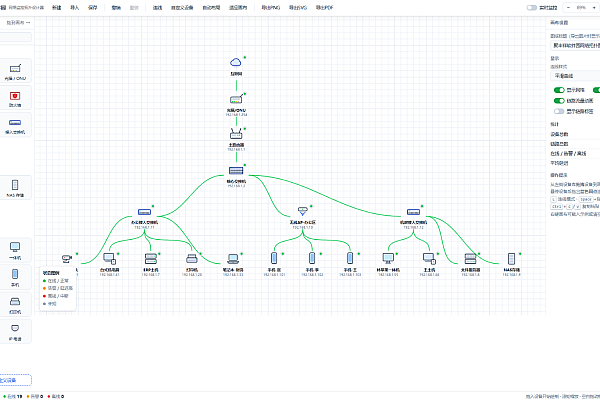
Task: Click the desktop computer node on the canvas
Action: pos(109,259)
